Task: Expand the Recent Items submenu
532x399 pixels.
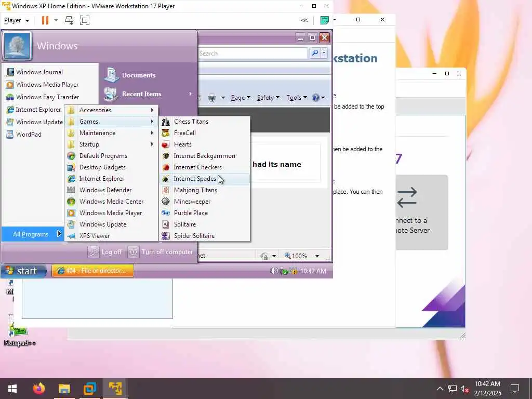Action: (x=149, y=94)
